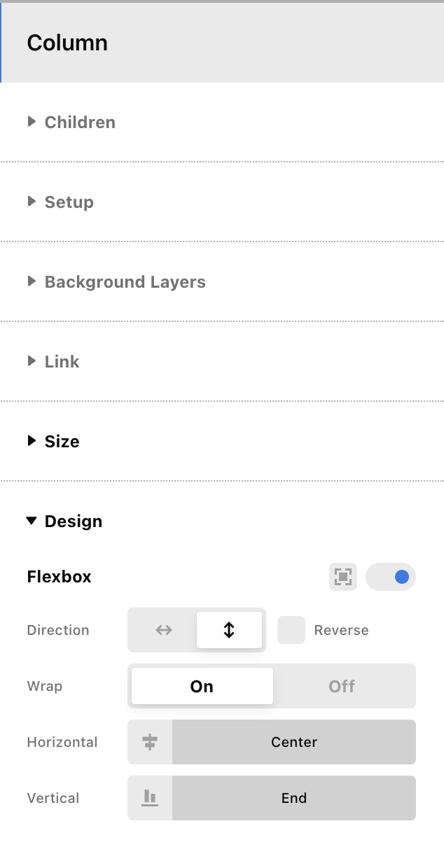Screen dimensions: 444x868
Task: Click the vertical end alignment icon
Action: 150,798
